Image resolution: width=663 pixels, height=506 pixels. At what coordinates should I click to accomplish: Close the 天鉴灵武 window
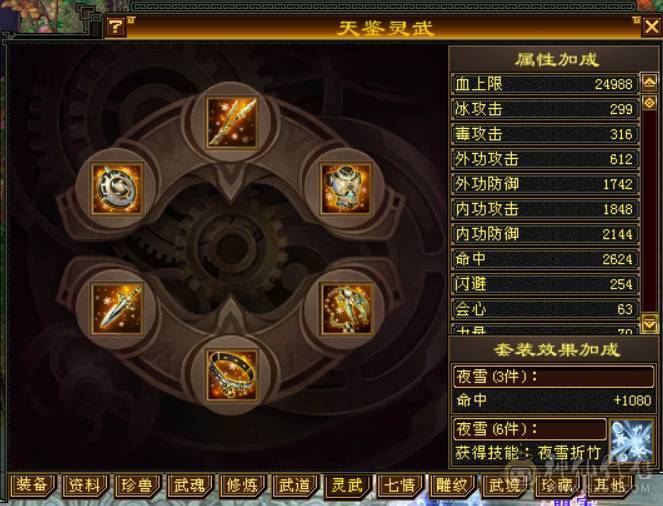(651, 27)
